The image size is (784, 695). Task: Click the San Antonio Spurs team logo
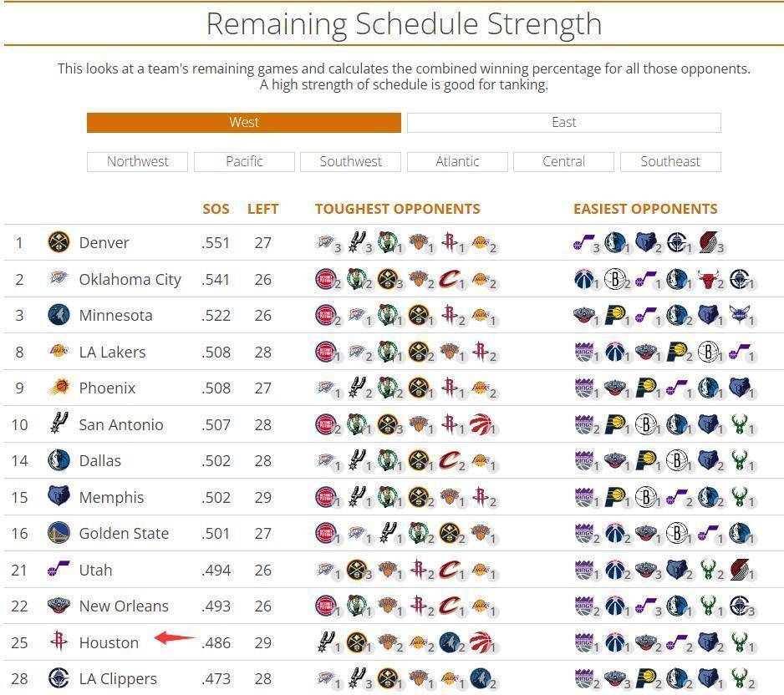[59, 424]
